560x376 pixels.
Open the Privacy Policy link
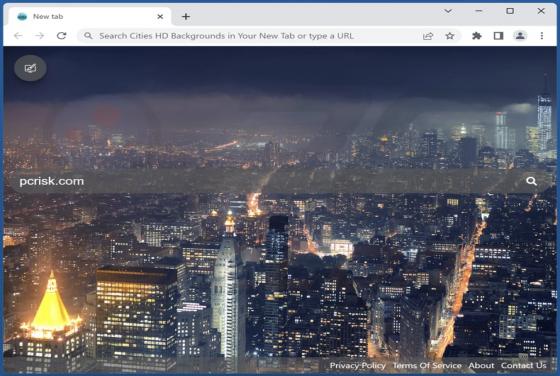click(358, 365)
